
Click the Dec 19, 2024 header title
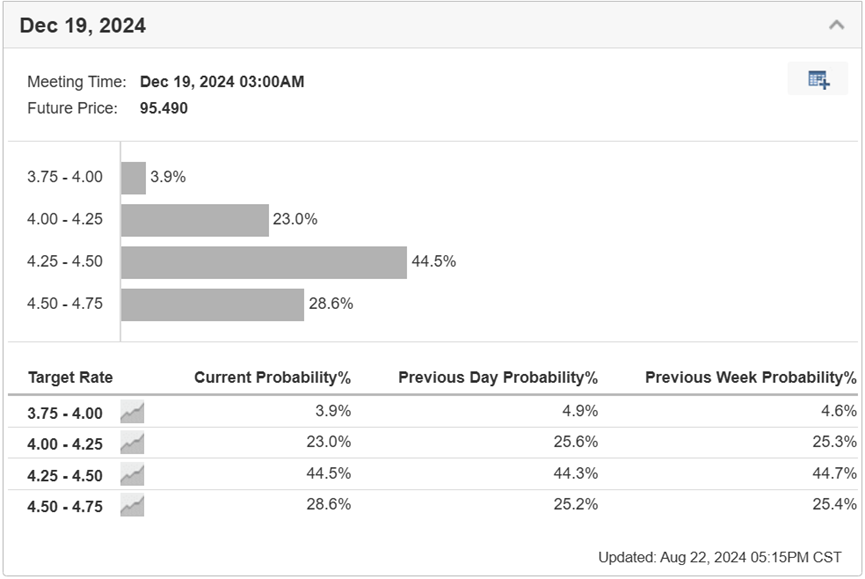[83, 26]
